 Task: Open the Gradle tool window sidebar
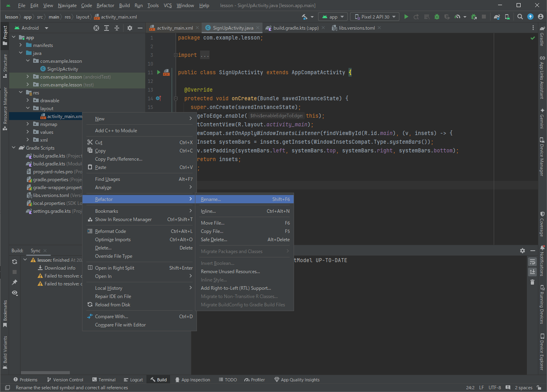coord(542,36)
